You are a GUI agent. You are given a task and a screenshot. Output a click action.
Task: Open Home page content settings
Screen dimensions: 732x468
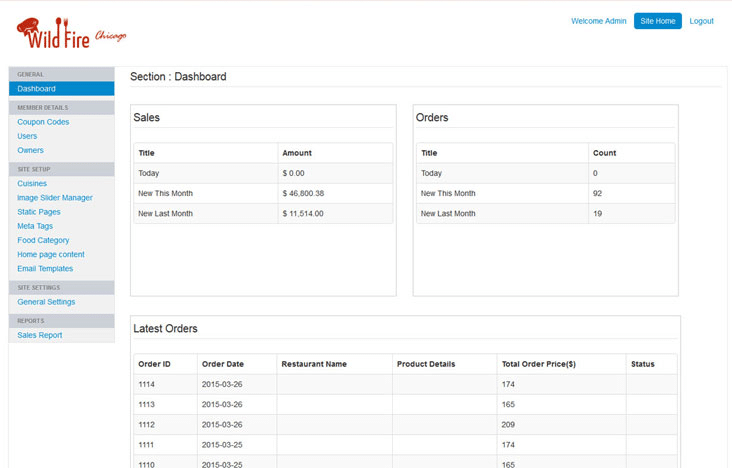51,254
